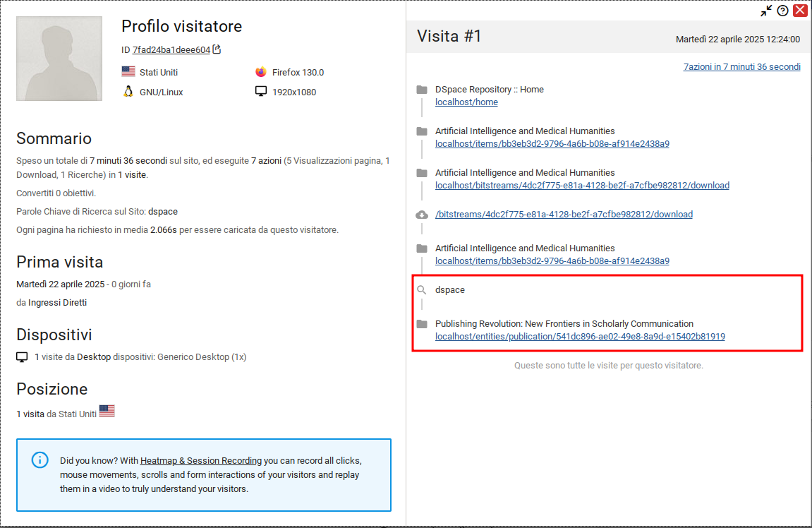Open the Heatmap & Session Recording link
This screenshot has height=528, width=812.
[201, 461]
